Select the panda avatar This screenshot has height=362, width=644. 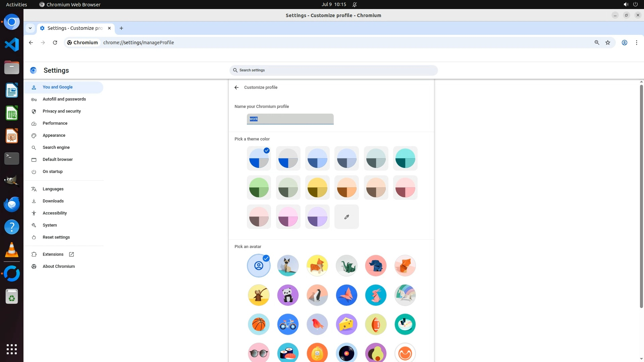point(288,295)
